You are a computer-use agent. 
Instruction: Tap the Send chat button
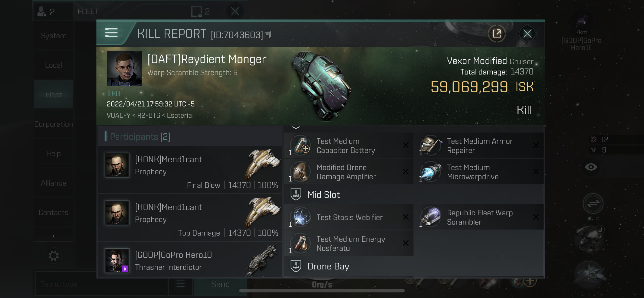220,284
